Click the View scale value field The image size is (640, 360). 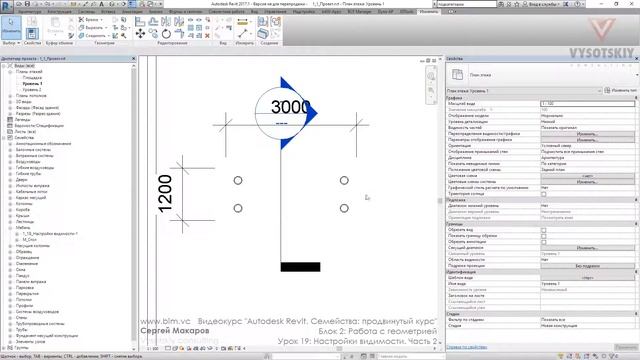(587, 104)
